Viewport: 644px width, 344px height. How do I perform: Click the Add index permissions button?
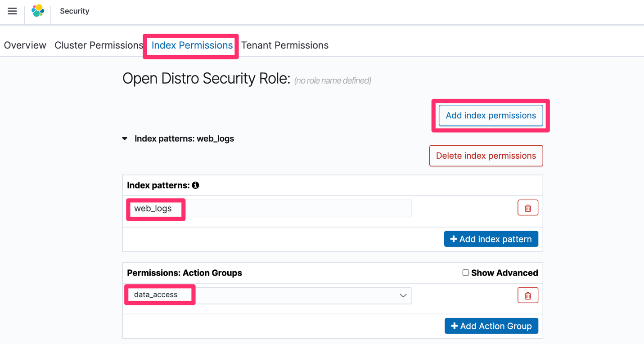pos(490,115)
